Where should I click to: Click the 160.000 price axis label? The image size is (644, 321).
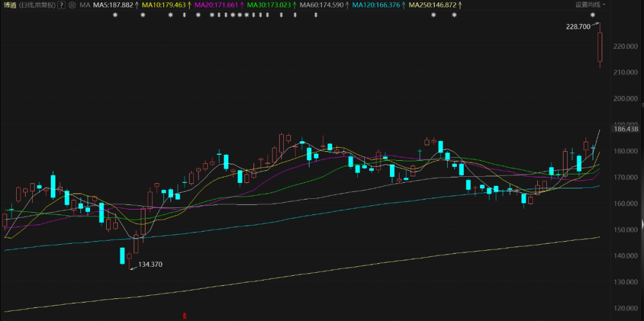626,204
